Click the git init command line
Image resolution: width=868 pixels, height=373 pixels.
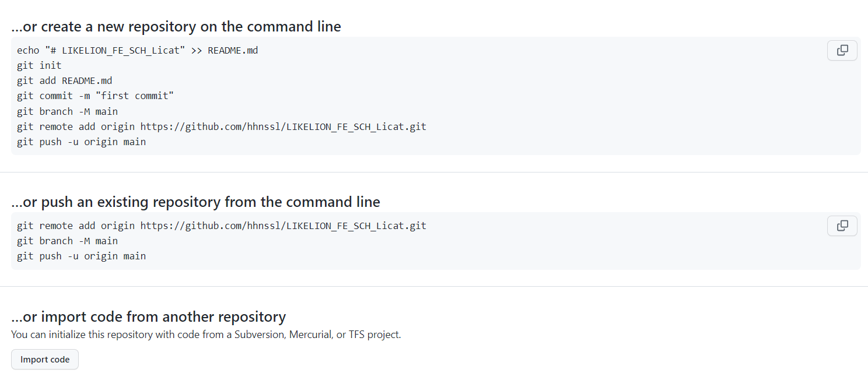[39, 66]
